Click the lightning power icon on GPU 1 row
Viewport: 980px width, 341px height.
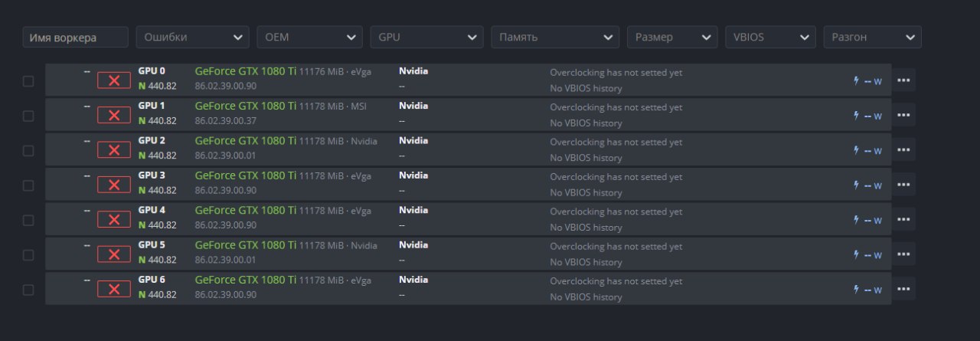(857, 115)
